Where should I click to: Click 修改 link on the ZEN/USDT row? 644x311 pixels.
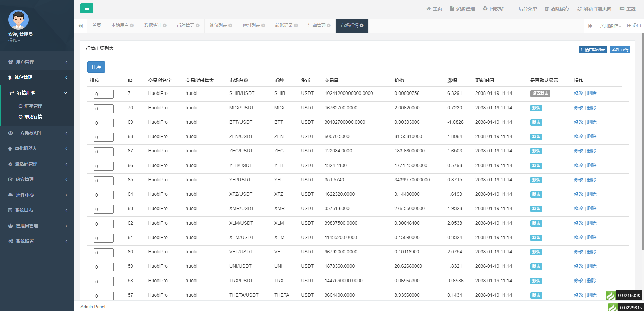point(579,136)
